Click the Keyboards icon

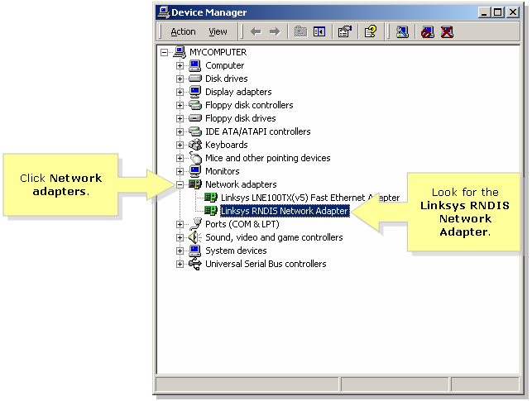[x=195, y=145]
